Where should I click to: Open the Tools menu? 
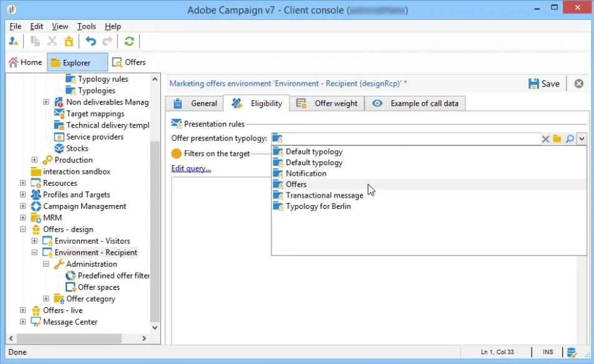tap(86, 26)
